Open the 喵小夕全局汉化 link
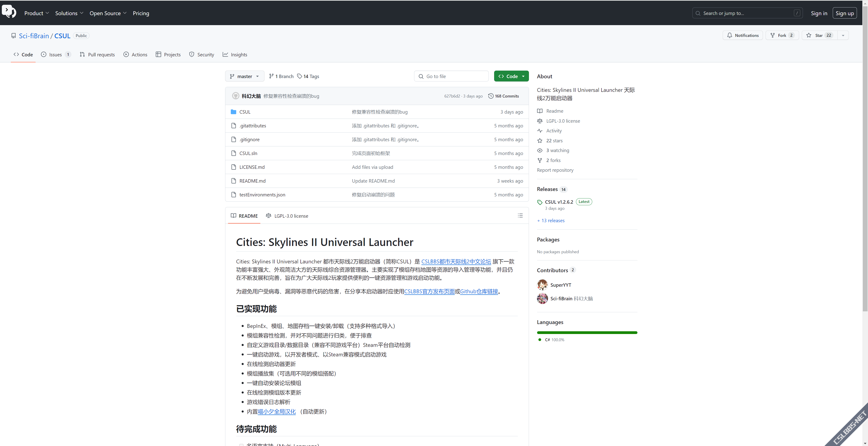Viewport: 868px width, 446px height. pyautogui.click(x=277, y=412)
